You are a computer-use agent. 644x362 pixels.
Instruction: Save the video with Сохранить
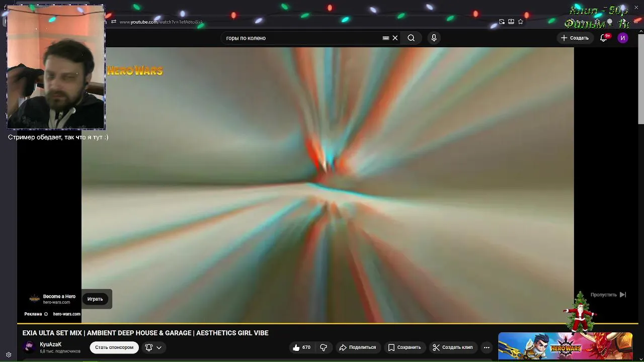[405, 347]
